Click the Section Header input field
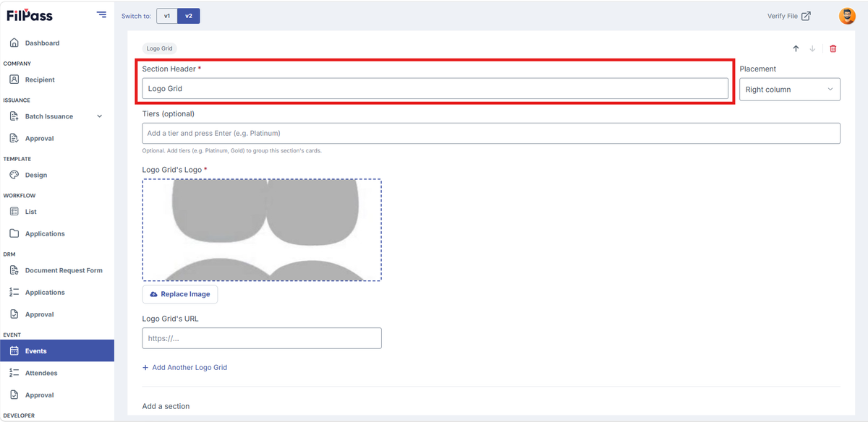868x422 pixels. [435, 88]
